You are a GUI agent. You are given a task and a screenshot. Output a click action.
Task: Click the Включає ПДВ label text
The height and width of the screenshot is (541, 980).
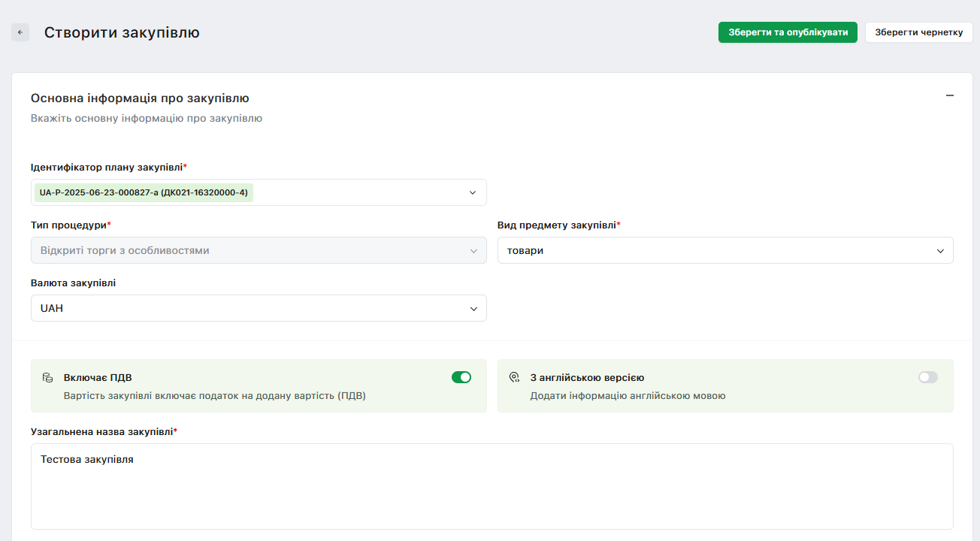[98, 378]
